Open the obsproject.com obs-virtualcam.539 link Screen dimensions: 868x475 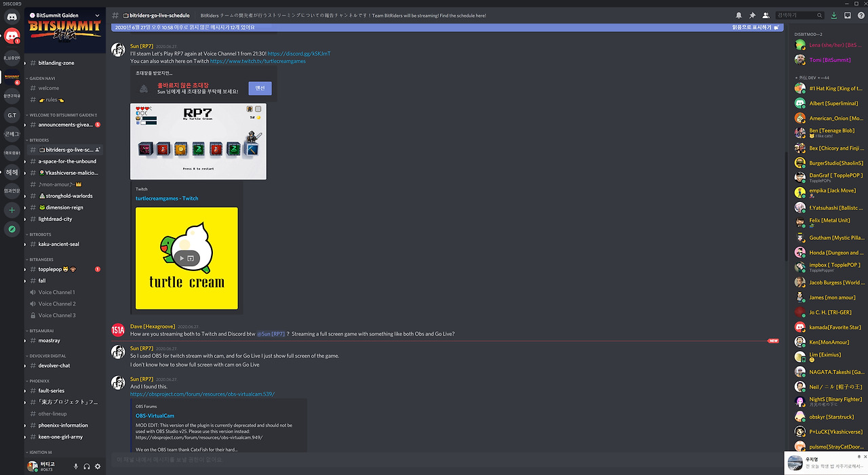pos(202,394)
